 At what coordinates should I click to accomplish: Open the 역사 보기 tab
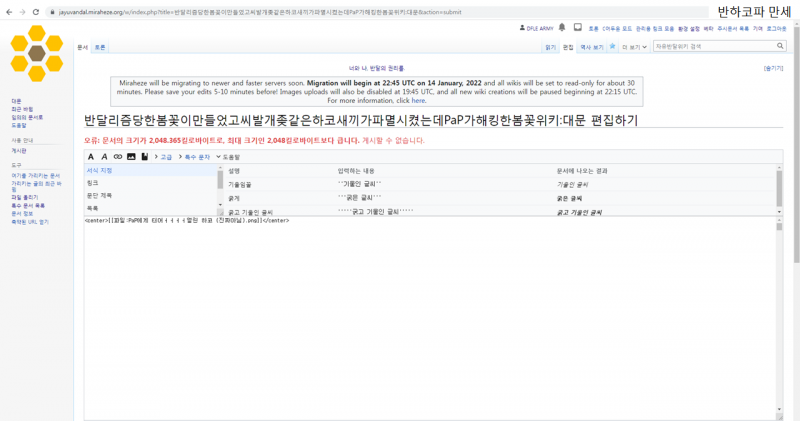[592, 47]
